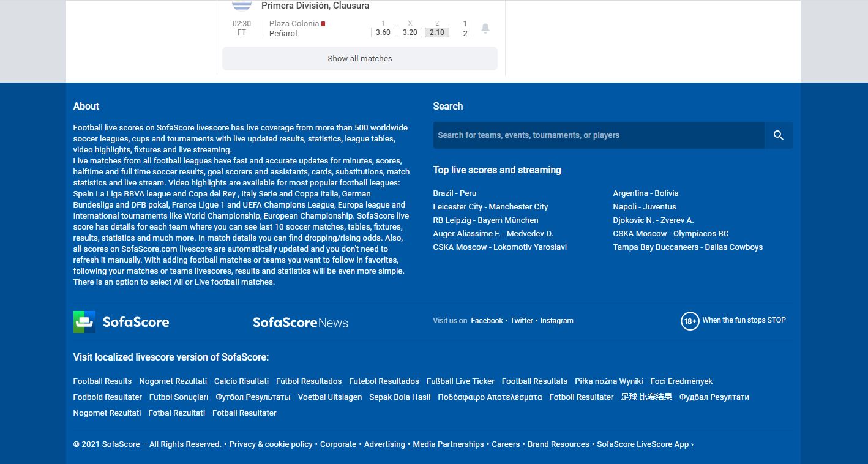
Task: Open the Futbol Sonuçları link
Action: pos(179,397)
